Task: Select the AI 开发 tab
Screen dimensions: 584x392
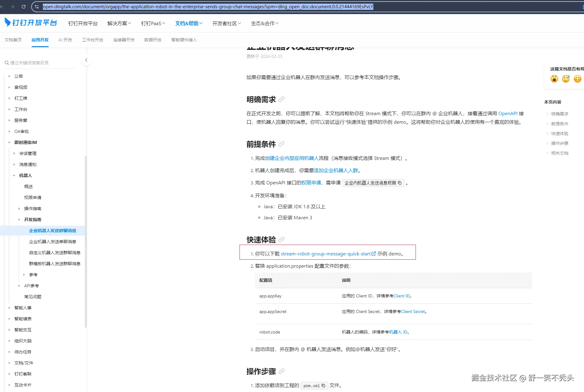Action: point(65,40)
